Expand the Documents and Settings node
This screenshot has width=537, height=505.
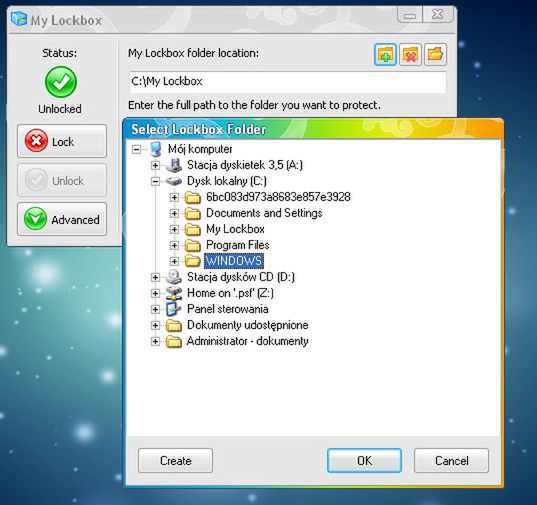174,214
